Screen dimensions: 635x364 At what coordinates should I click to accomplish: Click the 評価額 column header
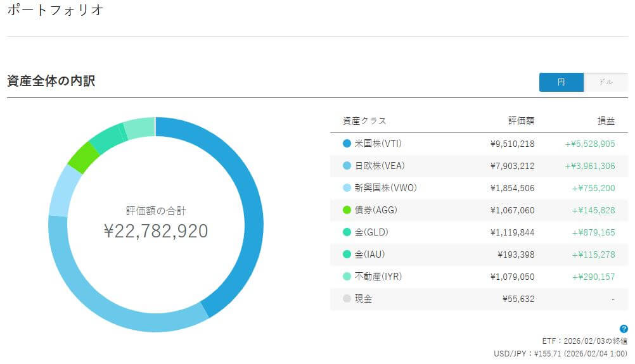coord(522,121)
